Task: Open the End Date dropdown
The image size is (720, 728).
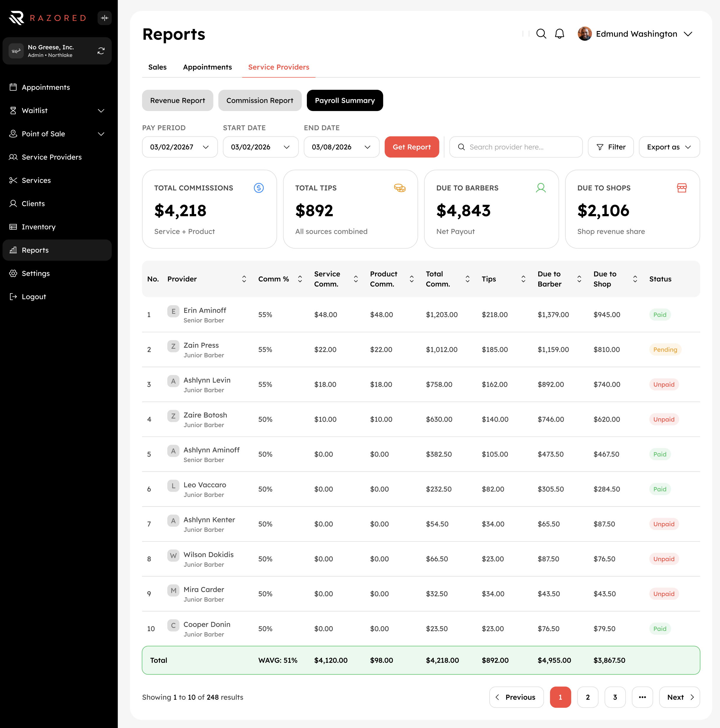Action: pos(341,147)
